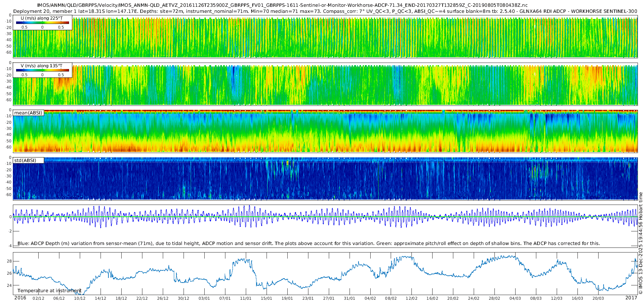Click the 2016 year label on time axis

pyautogui.click(x=20, y=298)
